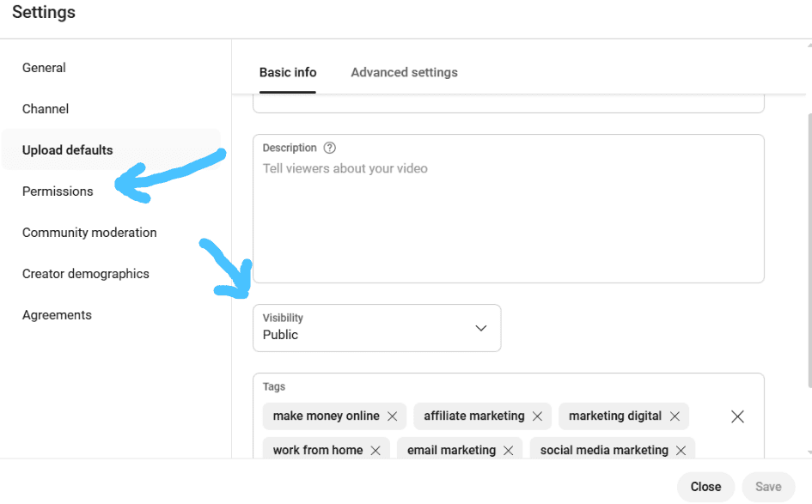Select the Basic info tab
812x504 pixels.
click(x=287, y=72)
